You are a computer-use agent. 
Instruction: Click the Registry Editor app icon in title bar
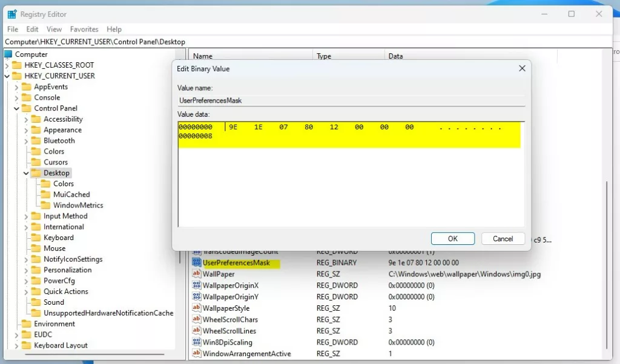point(12,15)
